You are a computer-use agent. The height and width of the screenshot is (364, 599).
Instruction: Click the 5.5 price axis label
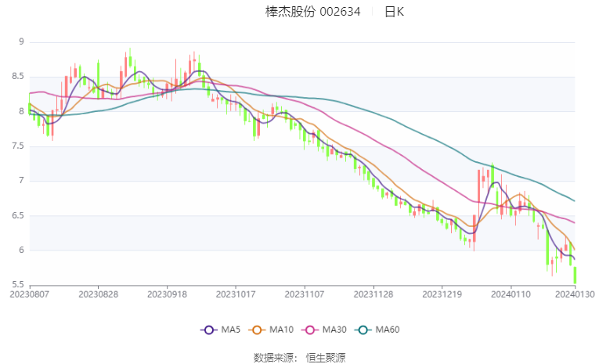[18, 285]
